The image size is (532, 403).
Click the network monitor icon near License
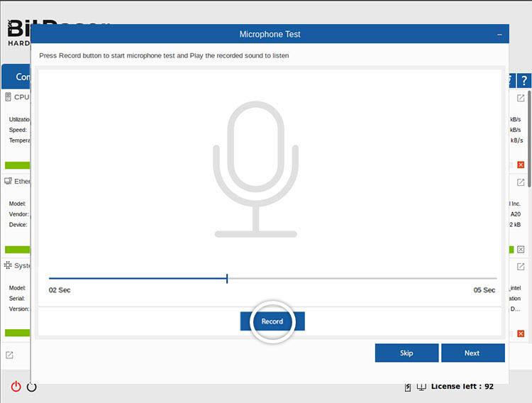click(x=421, y=387)
